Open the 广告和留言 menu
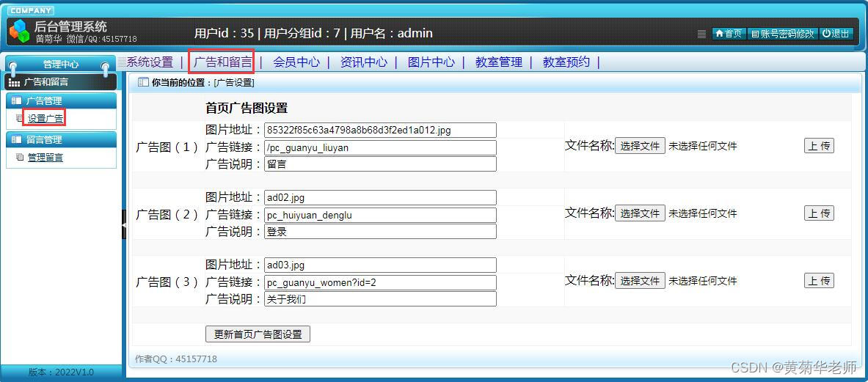868x382 pixels. (222, 62)
